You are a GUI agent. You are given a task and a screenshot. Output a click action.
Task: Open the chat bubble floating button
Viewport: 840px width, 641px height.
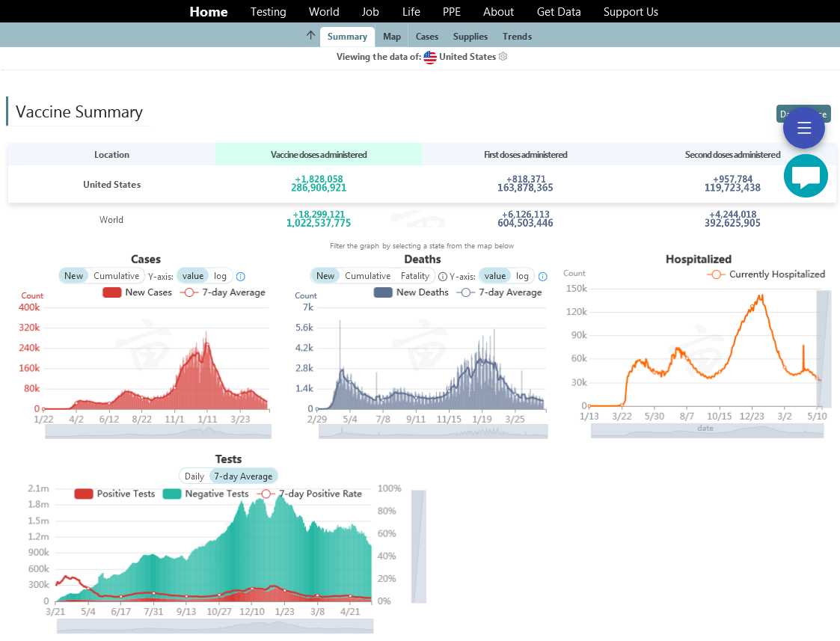(x=806, y=177)
